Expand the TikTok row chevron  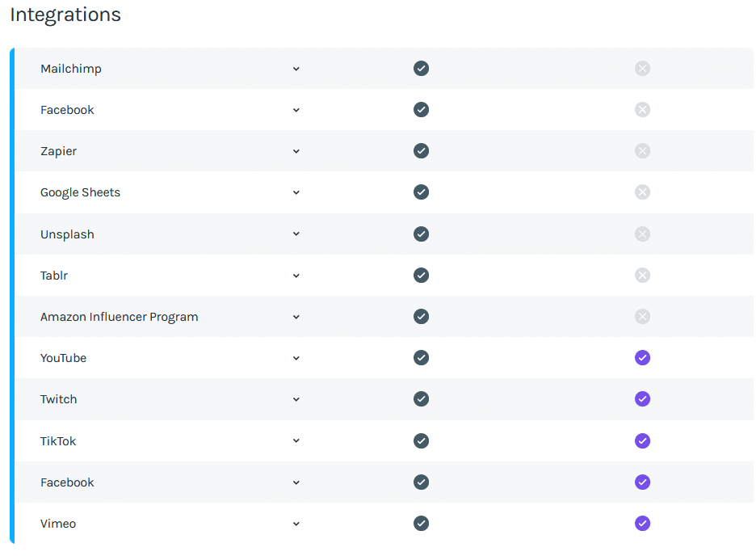click(296, 440)
